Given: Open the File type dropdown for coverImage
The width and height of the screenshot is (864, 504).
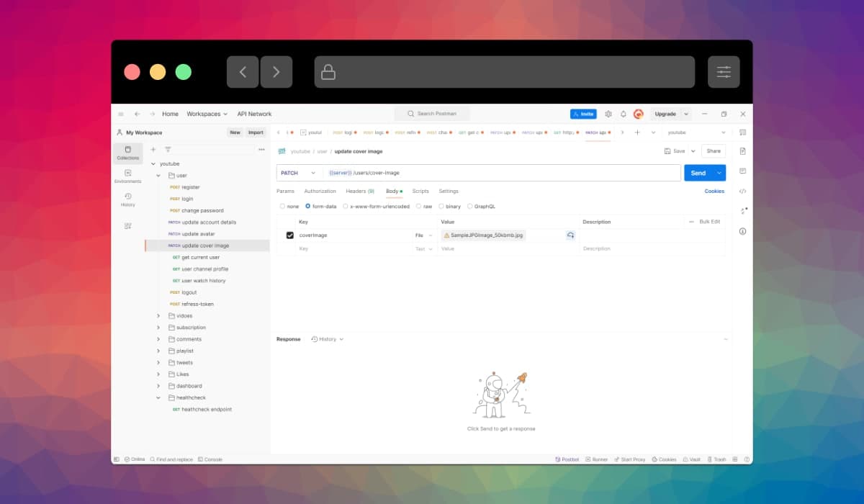Looking at the screenshot, I should 423,235.
